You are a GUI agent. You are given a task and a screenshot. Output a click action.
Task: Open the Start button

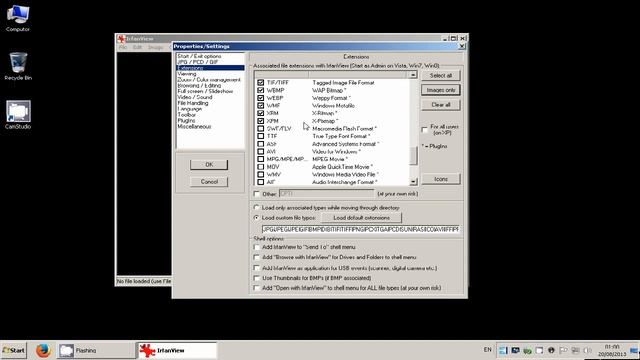[13, 350]
